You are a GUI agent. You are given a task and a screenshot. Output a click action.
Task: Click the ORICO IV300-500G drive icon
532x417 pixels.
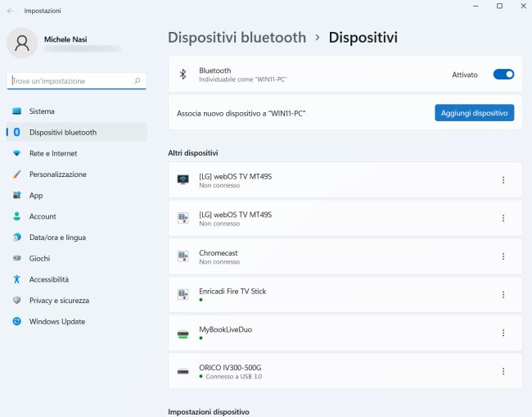183,371
